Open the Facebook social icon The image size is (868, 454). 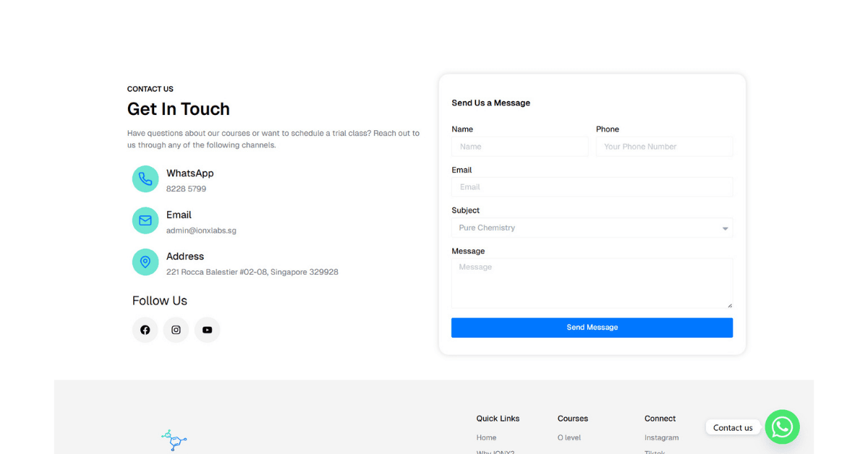(x=145, y=330)
